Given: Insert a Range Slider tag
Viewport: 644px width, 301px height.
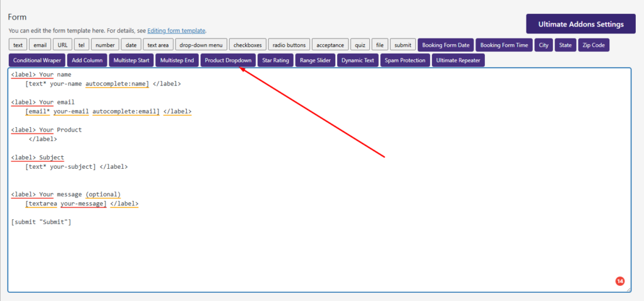Looking at the screenshot, I should (315, 60).
